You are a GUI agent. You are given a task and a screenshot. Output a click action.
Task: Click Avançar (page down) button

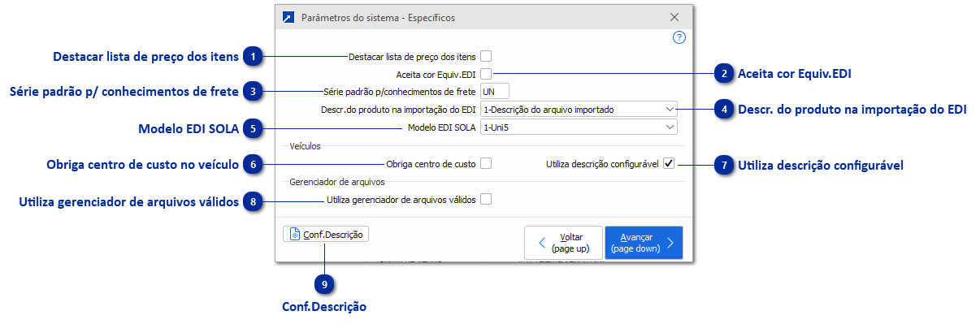point(644,242)
